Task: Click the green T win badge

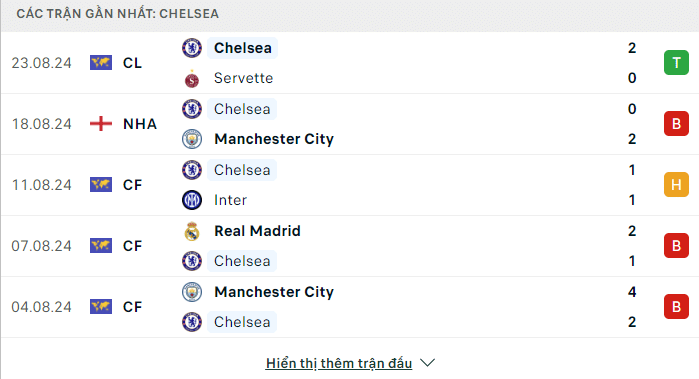Action: (x=676, y=63)
